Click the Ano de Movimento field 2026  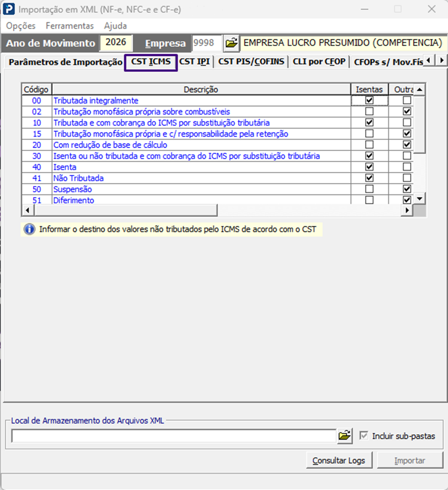pos(116,43)
